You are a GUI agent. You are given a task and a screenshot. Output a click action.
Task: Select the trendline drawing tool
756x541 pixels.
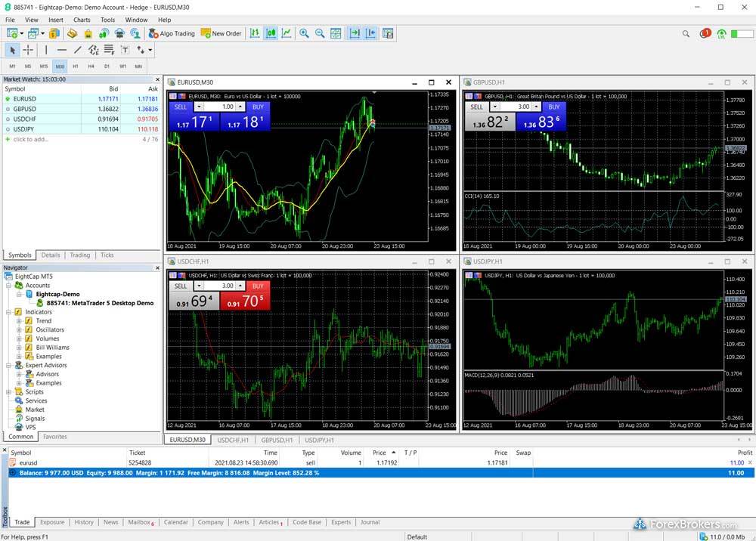pos(77,50)
